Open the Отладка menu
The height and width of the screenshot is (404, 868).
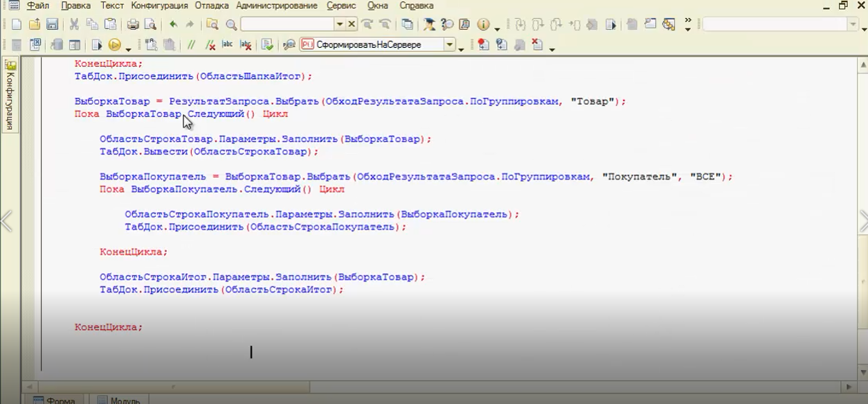pyautogui.click(x=212, y=6)
